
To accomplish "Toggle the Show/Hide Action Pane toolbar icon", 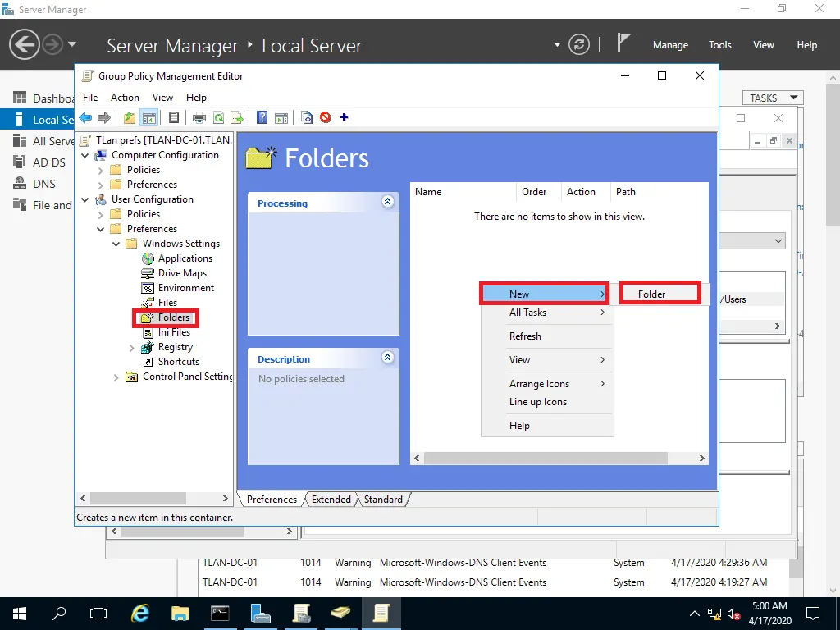I will click(x=281, y=117).
